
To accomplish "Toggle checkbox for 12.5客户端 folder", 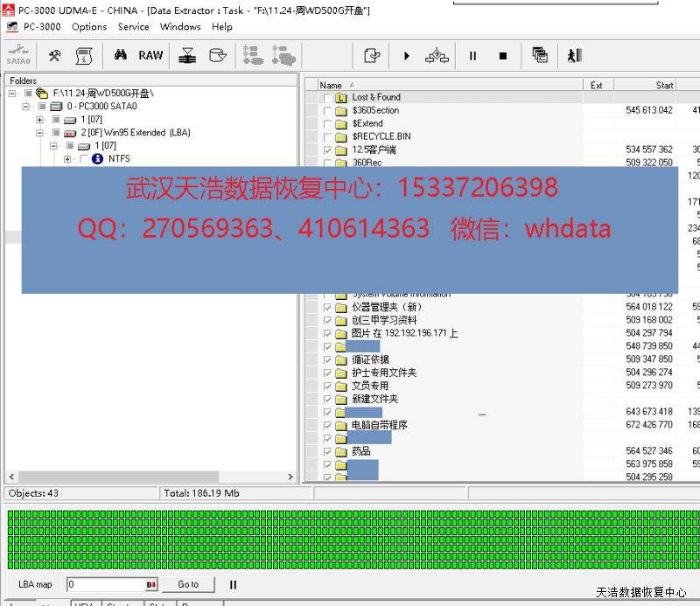I will click(328, 150).
